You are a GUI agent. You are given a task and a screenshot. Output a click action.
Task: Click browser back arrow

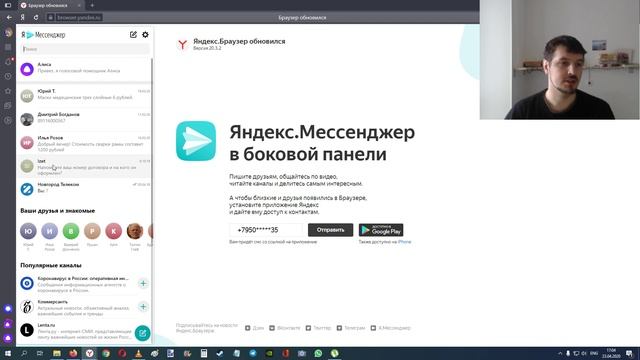click(9, 18)
